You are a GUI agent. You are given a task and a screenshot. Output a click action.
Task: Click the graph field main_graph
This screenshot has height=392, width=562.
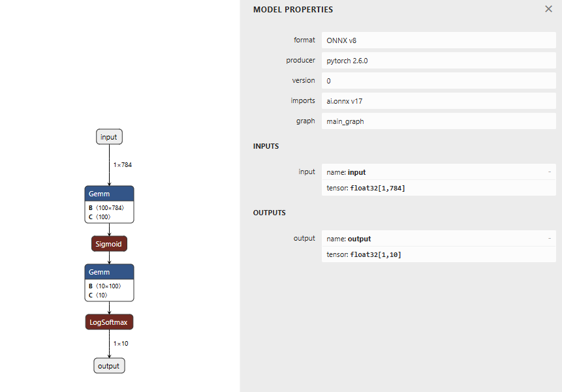(439, 121)
